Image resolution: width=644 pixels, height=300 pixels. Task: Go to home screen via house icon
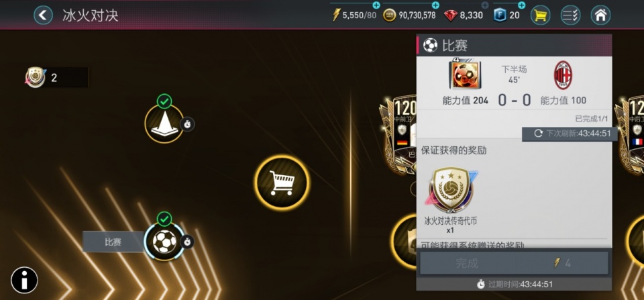600,15
